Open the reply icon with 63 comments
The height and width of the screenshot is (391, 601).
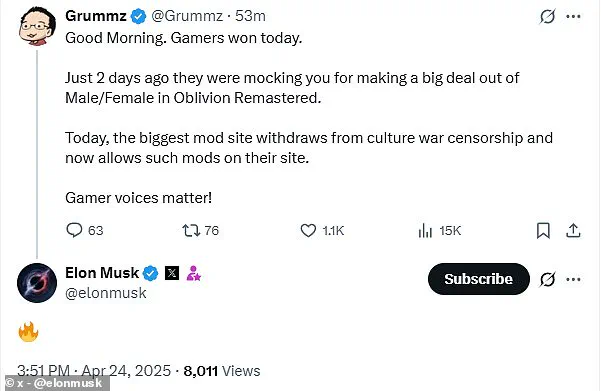click(x=74, y=230)
